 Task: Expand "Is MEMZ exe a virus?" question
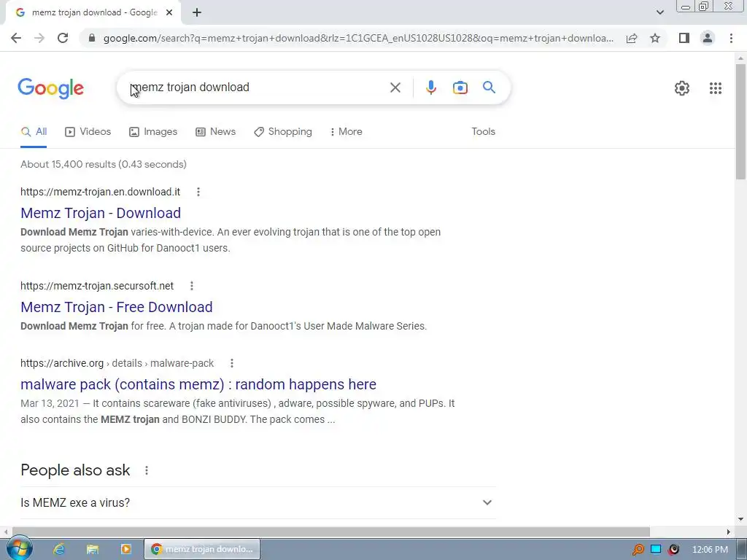pos(258,502)
